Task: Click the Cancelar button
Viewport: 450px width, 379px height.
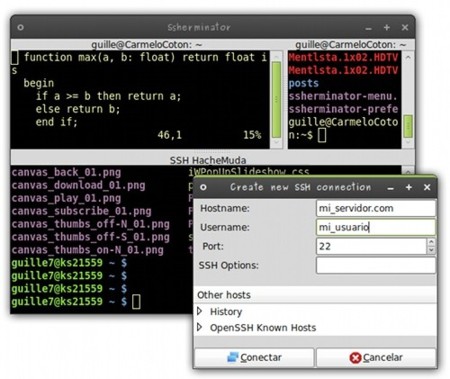Action: point(376,357)
